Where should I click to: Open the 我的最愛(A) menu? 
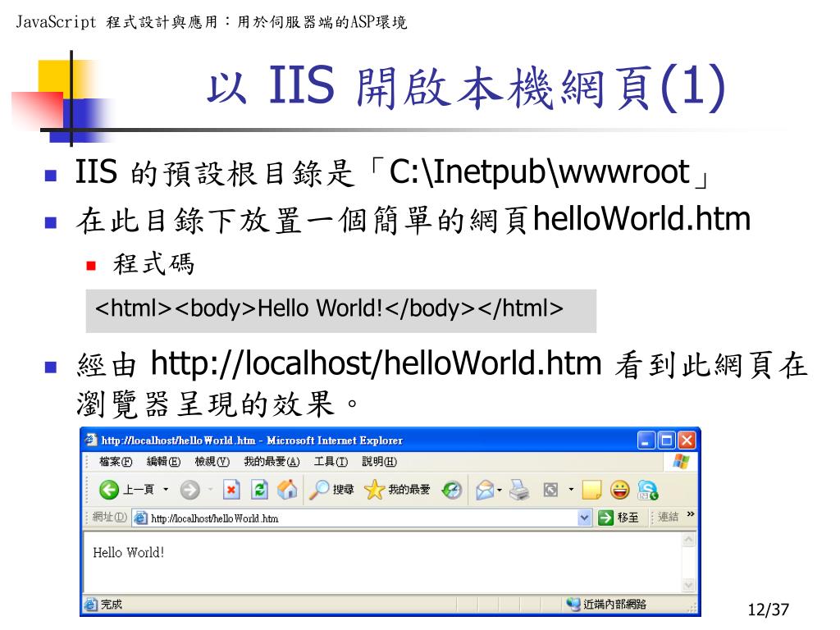[272, 462]
